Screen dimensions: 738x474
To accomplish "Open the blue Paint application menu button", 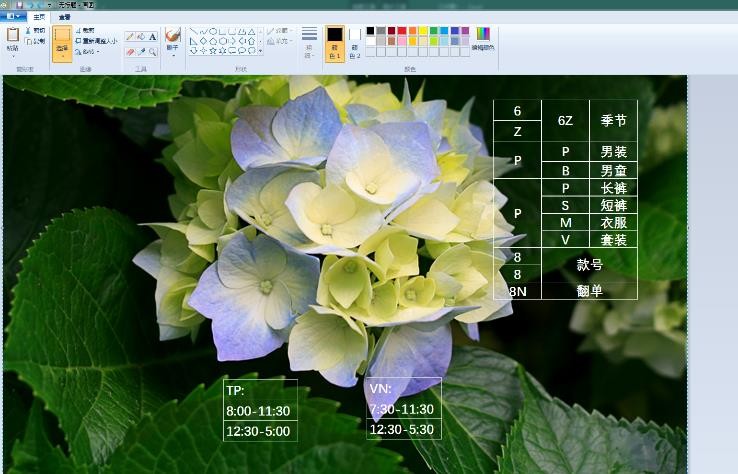I will 13,16.
